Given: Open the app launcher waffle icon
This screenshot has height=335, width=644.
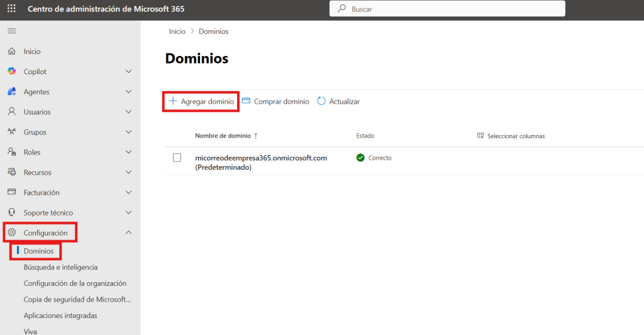Looking at the screenshot, I should coord(11,9).
